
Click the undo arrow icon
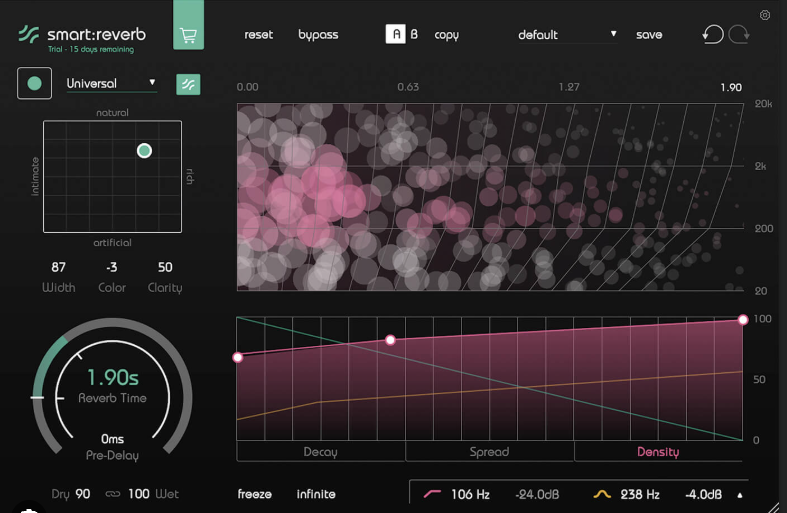(x=712, y=35)
